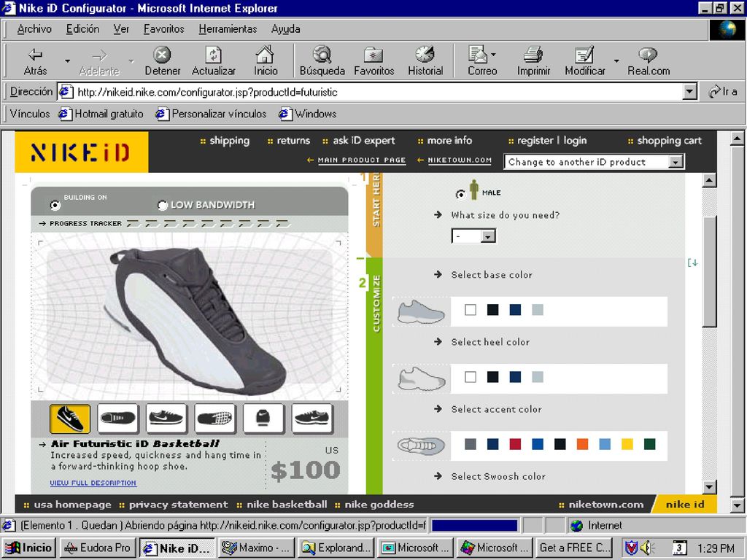
Task: Open the Herramientas menu
Action: pyautogui.click(x=228, y=29)
